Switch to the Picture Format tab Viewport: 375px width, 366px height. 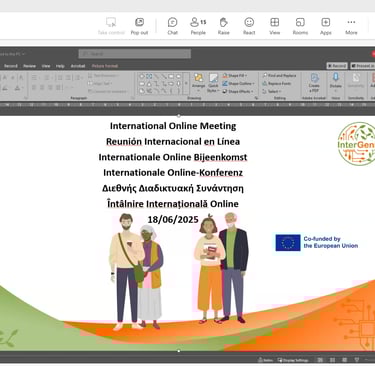(x=105, y=66)
